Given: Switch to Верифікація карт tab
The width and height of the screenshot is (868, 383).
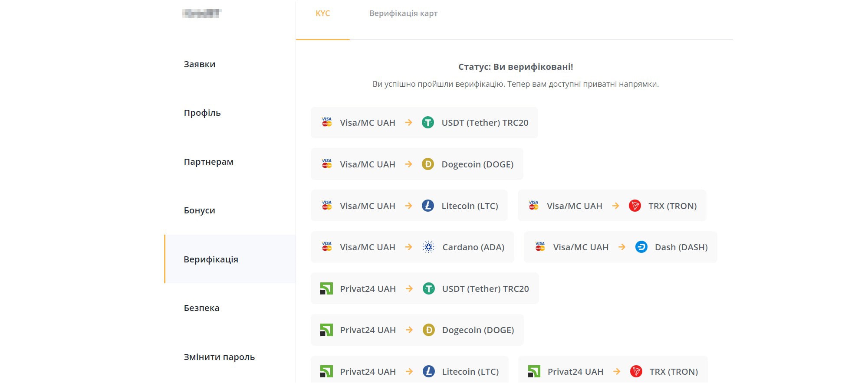Looking at the screenshot, I should click(x=403, y=13).
